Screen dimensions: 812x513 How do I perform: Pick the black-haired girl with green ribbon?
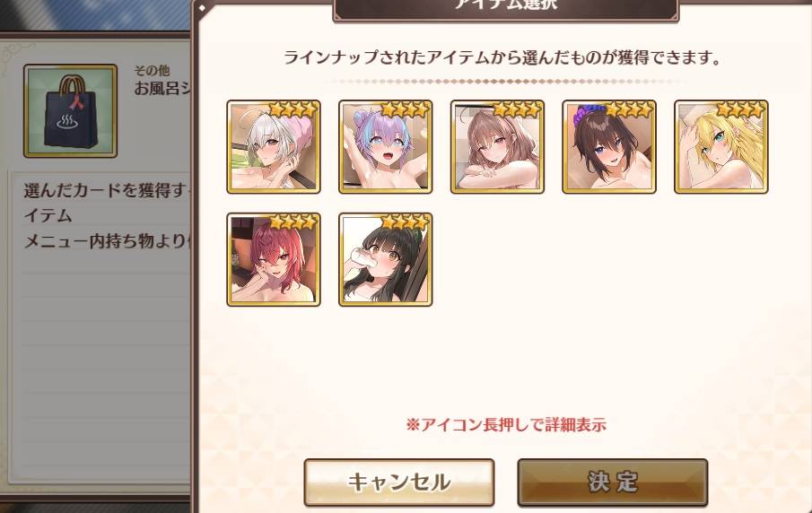coord(385,259)
